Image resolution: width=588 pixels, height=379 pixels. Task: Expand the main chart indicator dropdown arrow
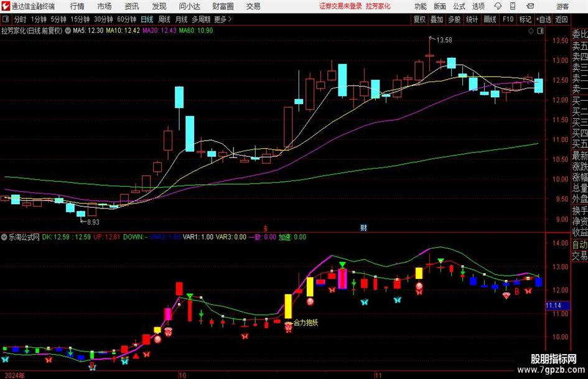click(68, 30)
